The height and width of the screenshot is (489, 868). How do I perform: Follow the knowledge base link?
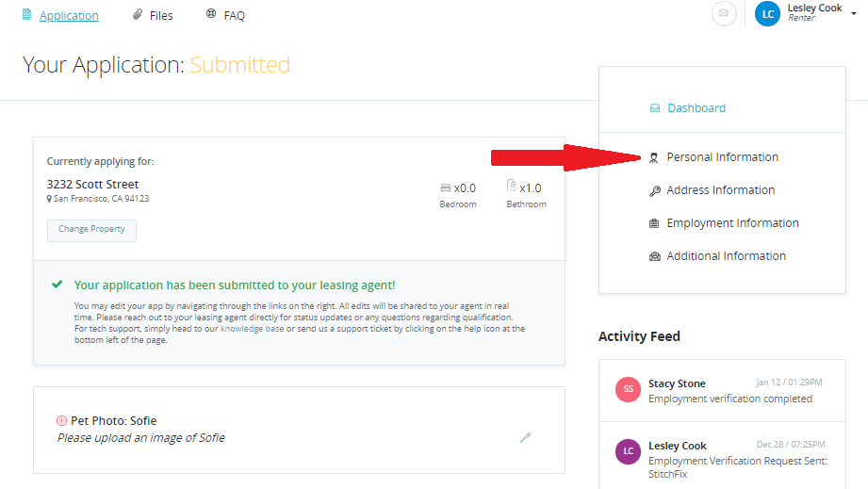coord(252,329)
